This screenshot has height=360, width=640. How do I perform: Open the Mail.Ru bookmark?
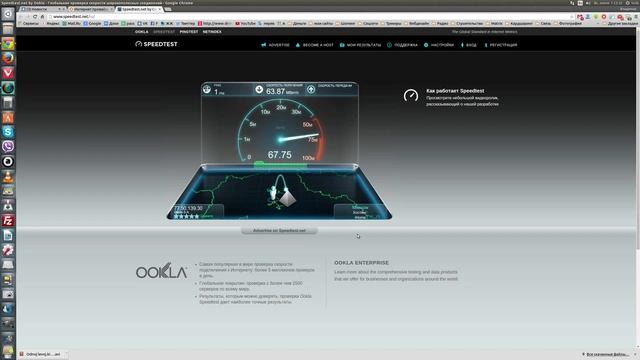coord(72,24)
